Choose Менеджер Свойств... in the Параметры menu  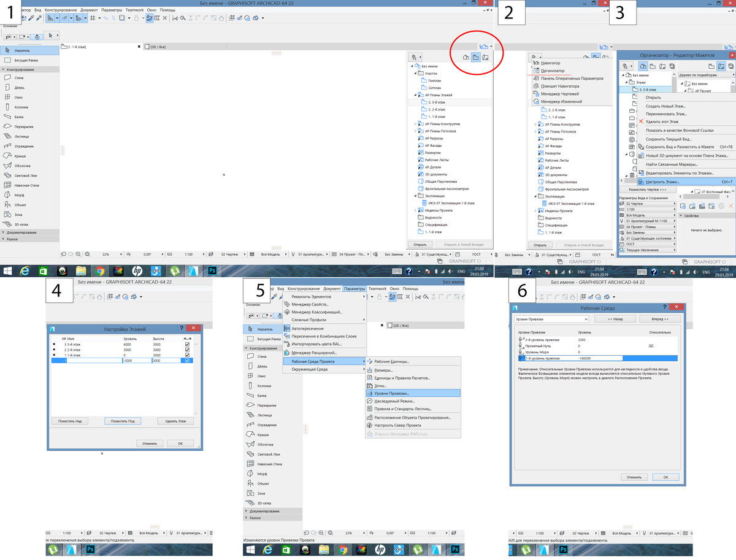[324, 304]
